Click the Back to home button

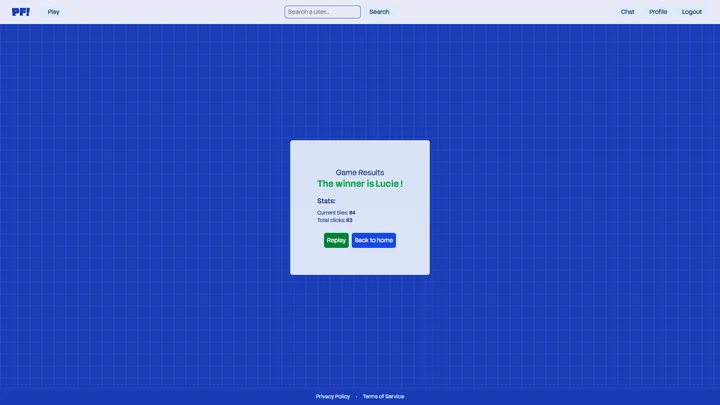[374, 240]
